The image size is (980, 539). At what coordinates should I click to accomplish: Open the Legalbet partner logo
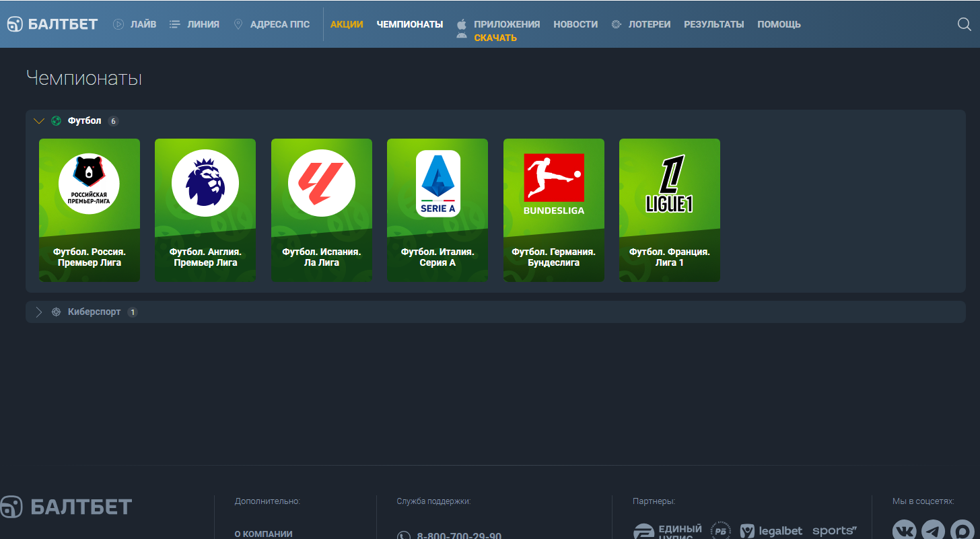click(x=771, y=531)
